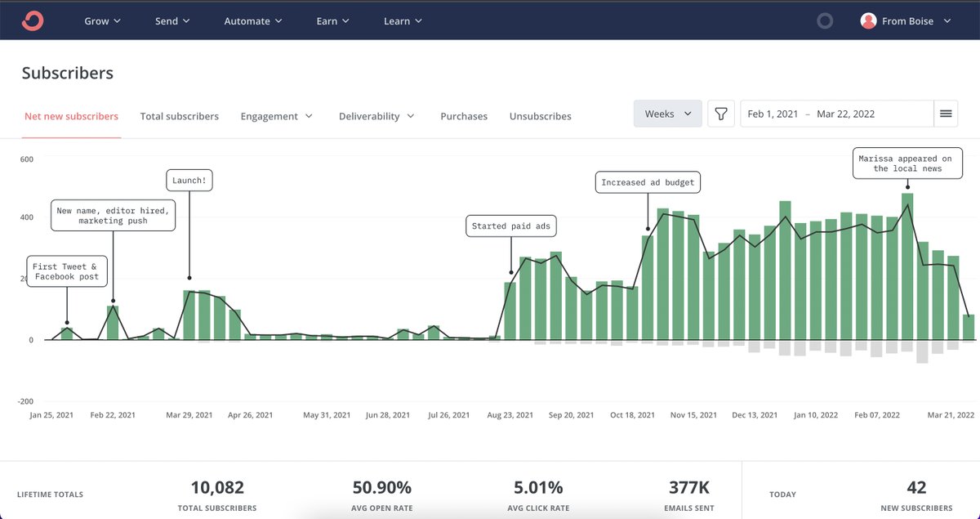The height and width of the screenshot is (519, 980).
Task: Click the Aug 23, 2021 axis label
Action: click(510, 415)
